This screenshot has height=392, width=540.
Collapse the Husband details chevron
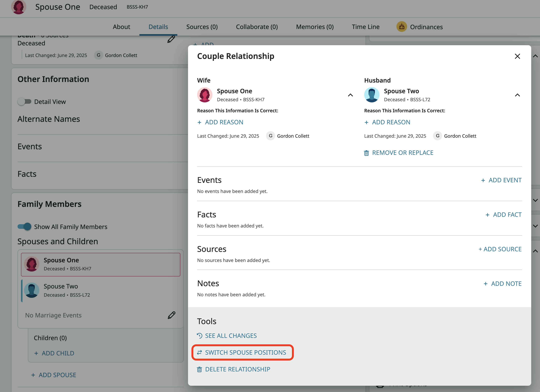(517, 95)
